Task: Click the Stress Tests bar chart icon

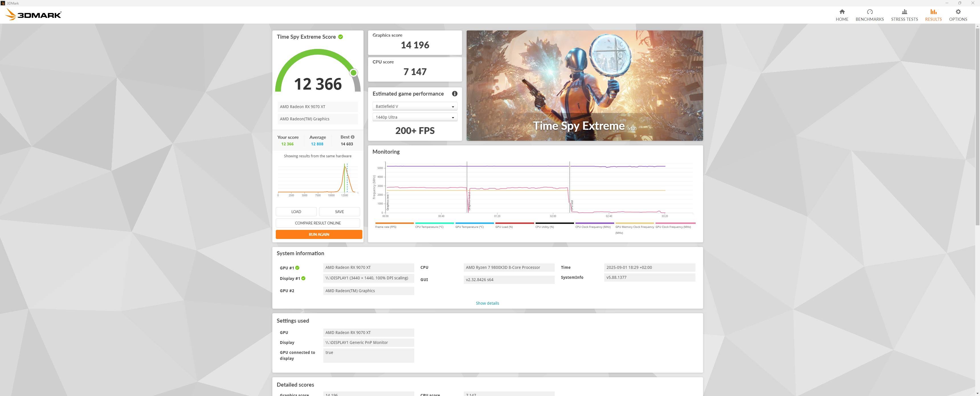Action: click(904, 12)
